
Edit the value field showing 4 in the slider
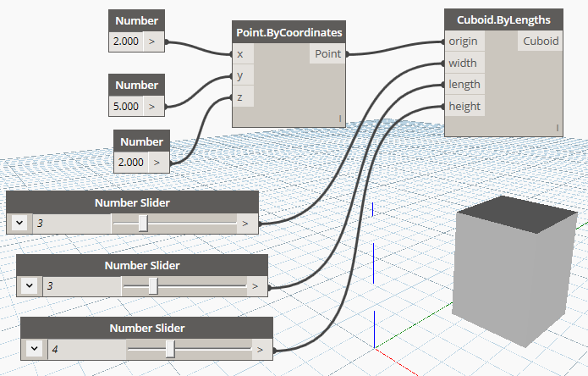(86, 350)
